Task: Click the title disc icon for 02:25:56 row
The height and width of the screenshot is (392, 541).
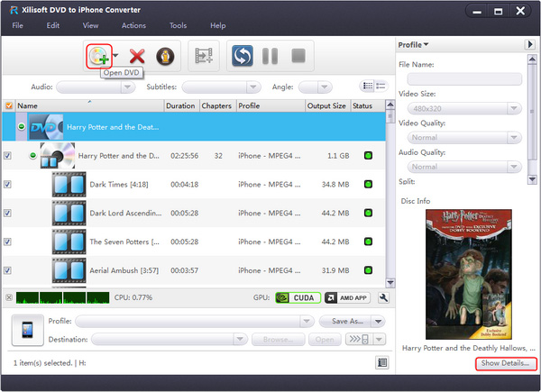Action: pyautogui.click(x=58, y=156)
